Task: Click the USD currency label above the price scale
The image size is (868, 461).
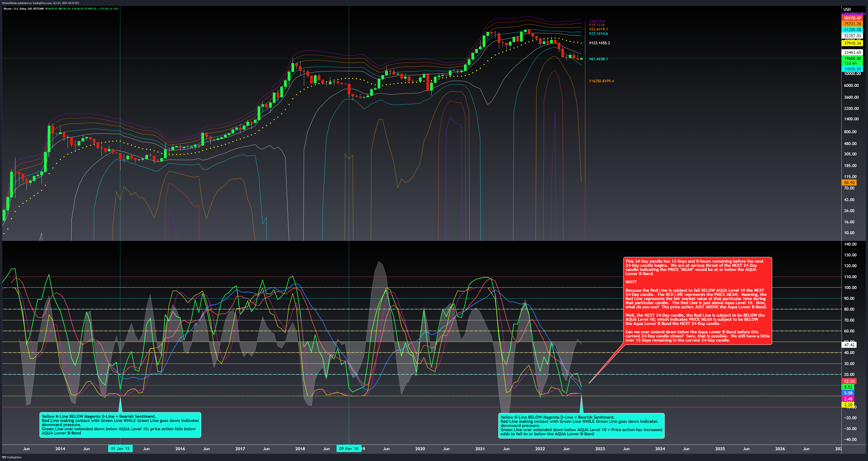Action: coord(847,9)
